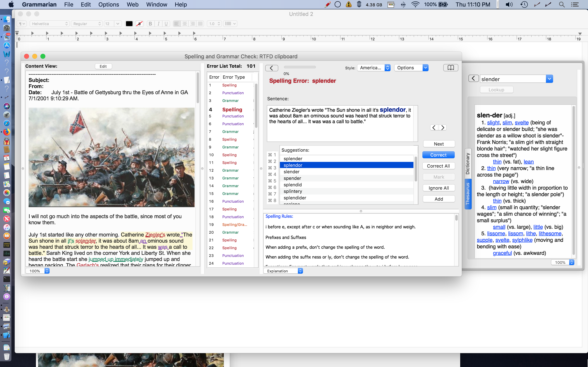Toggle Bold formatting in the toolbar

150,23
